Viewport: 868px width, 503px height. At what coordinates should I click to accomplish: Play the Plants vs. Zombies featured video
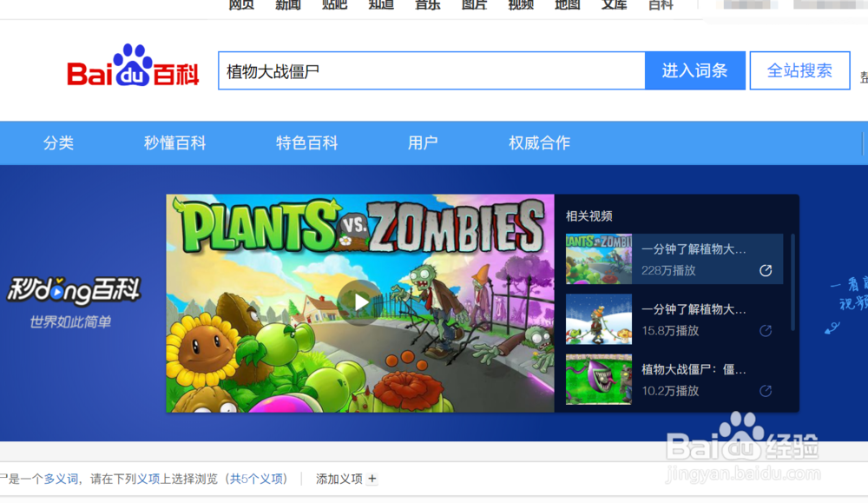pyautogui.click(x=360, y=304)
